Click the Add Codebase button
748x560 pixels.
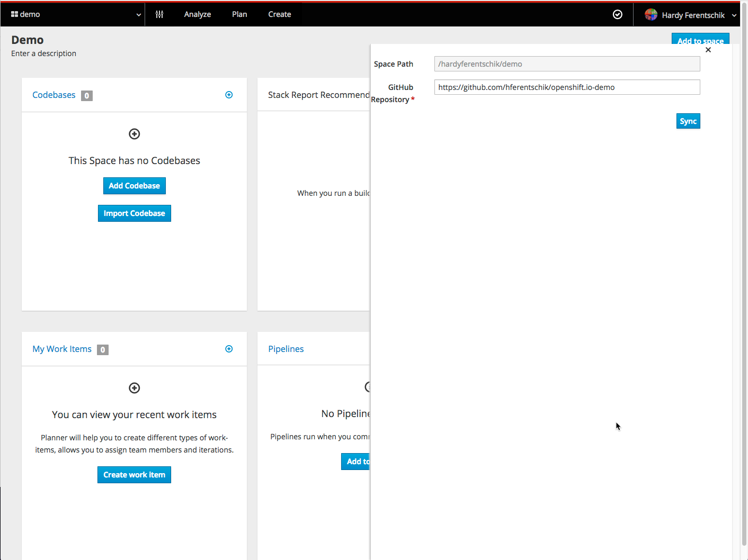pyautogui.click(x=134, y=186)
